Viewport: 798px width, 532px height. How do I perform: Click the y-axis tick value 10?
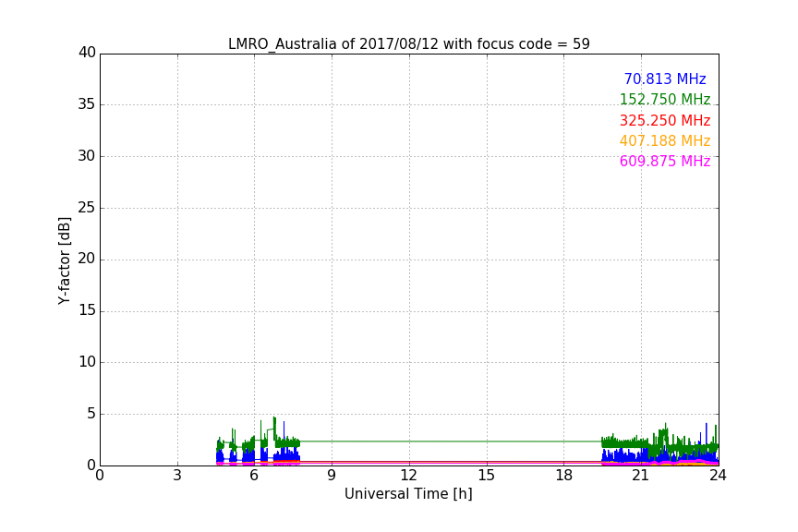(x=87, y=362)
